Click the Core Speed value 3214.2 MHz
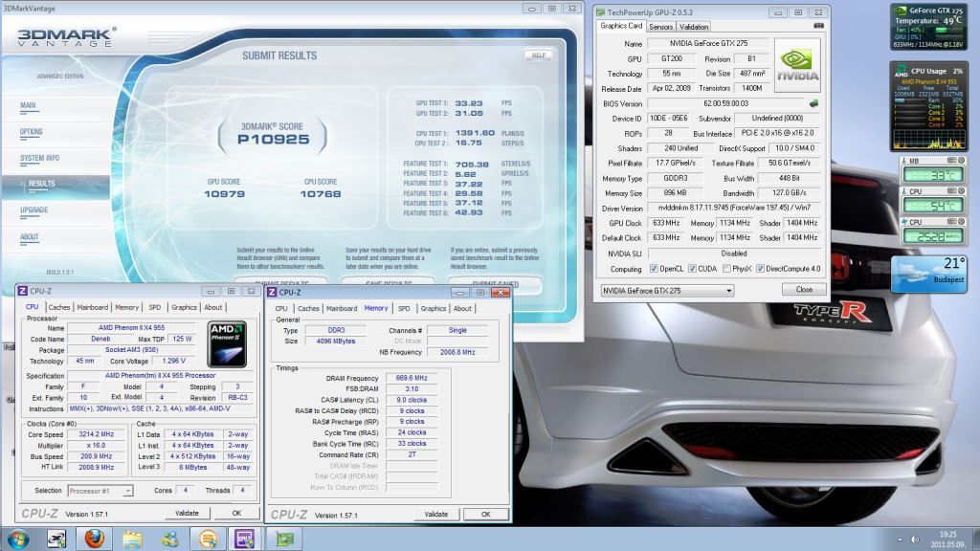Image resolution: width=980 pixels, height=551 pixels. point(97,434)
